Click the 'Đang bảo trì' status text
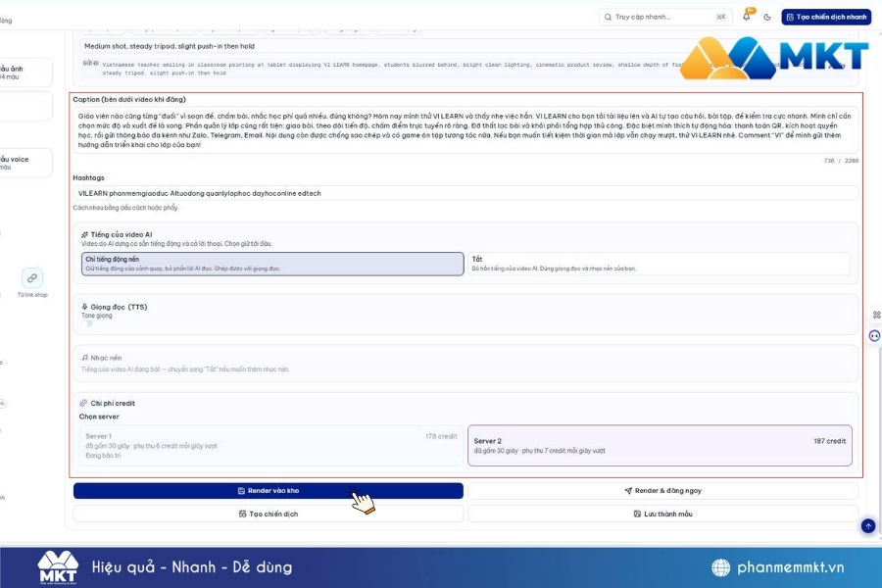 click(x=103, y=455)
